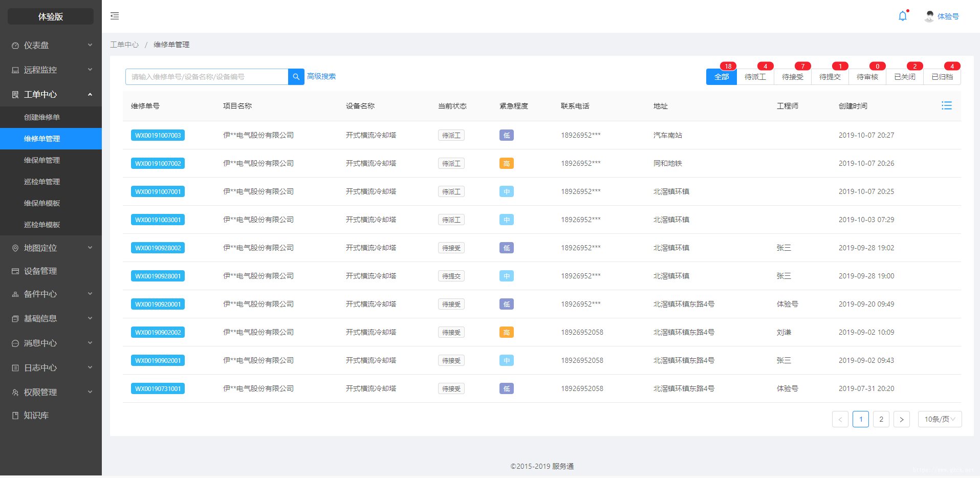Select 维修单管理 submenu item

pyautogui.click(x=51, y=139)
